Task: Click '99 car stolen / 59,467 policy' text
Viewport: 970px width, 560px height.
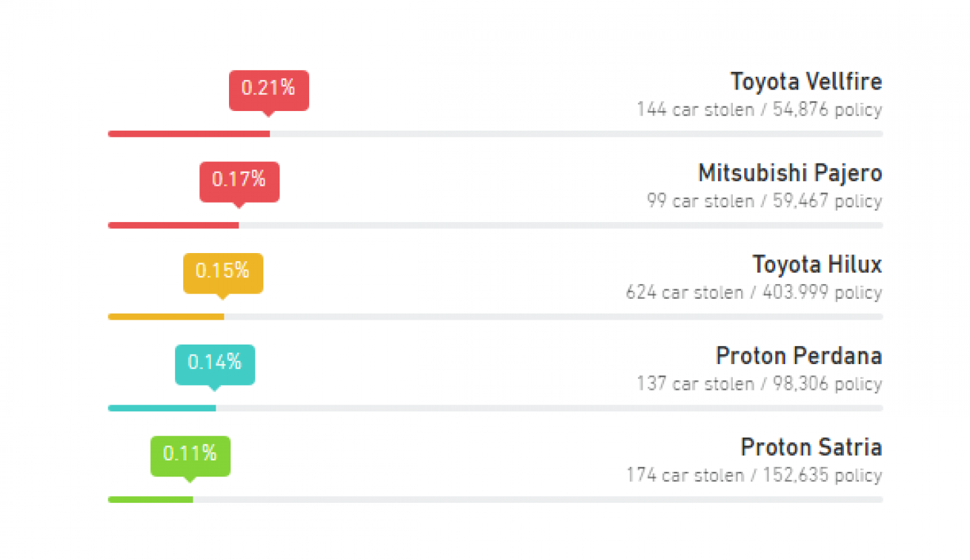Action: click(x=765, y=201)
